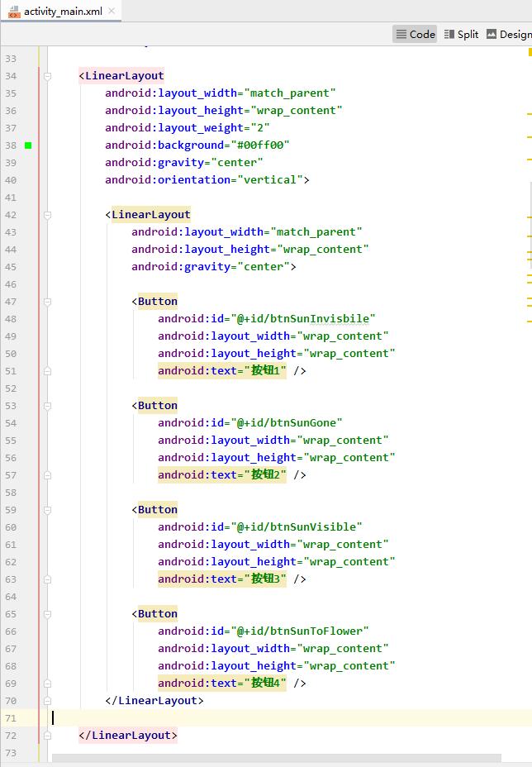This screenshot has width=532, height=767.
Task: Click android:layout_weight="2" line
Action: (x=188, y=128)
